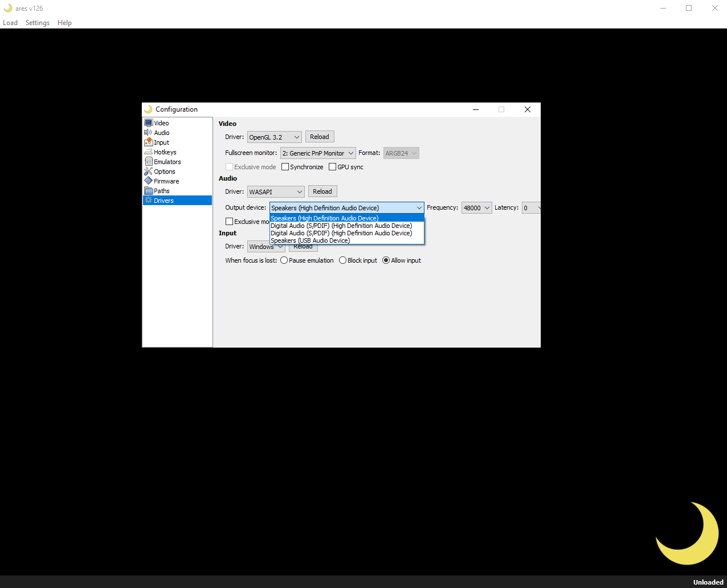Choose Speakers (High Definition Audio Device) list option
The width and height of the screenshot is (727, 588).
tap(347, 218)
